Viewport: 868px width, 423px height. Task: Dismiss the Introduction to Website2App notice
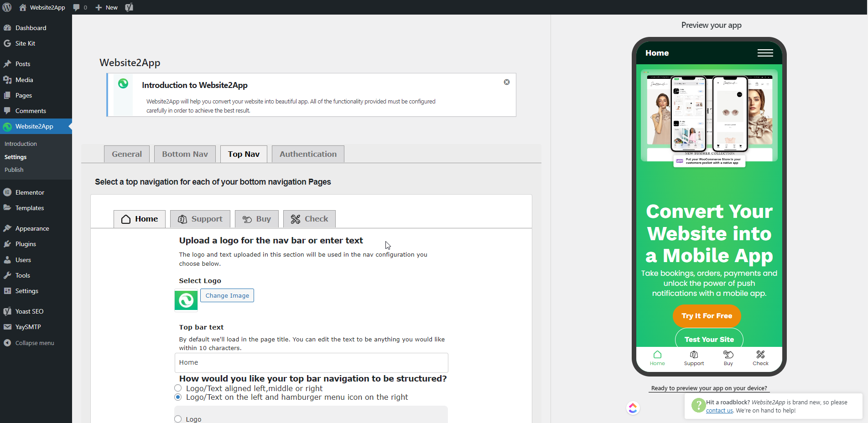click(507, 82)
